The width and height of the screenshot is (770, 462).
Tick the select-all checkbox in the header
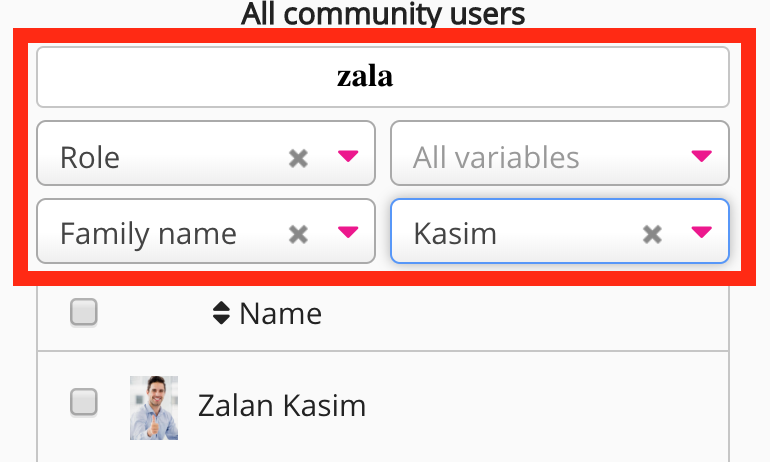83,314
